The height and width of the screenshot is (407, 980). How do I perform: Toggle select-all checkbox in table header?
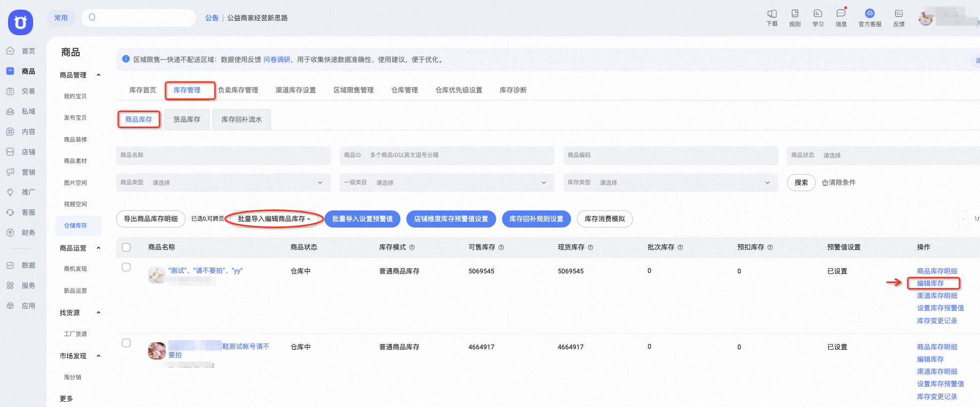(126, 247)
